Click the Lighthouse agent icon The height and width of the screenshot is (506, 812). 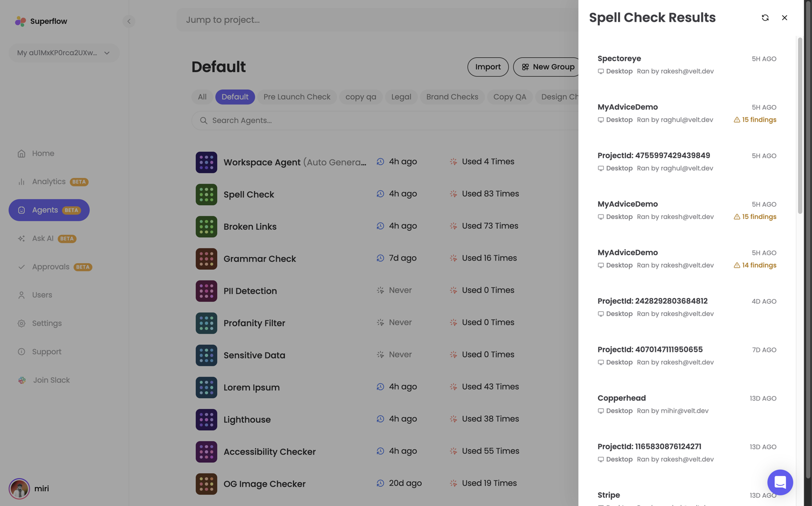pos(207,420)
